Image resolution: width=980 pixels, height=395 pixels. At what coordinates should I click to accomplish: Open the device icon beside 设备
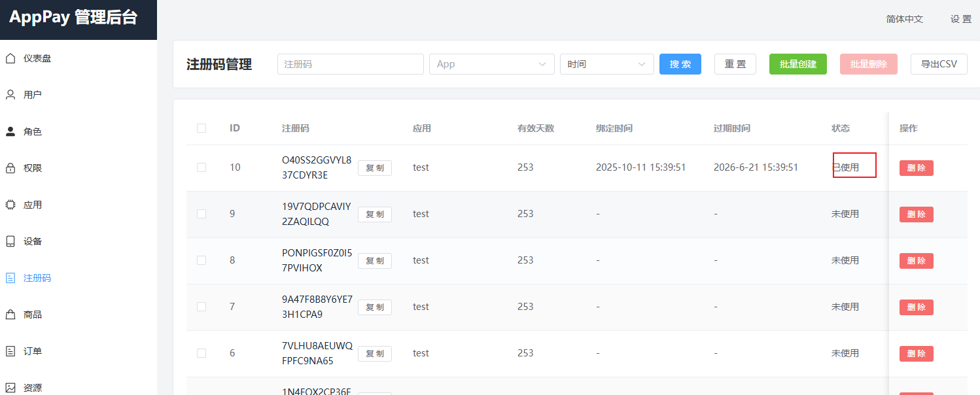10,241
